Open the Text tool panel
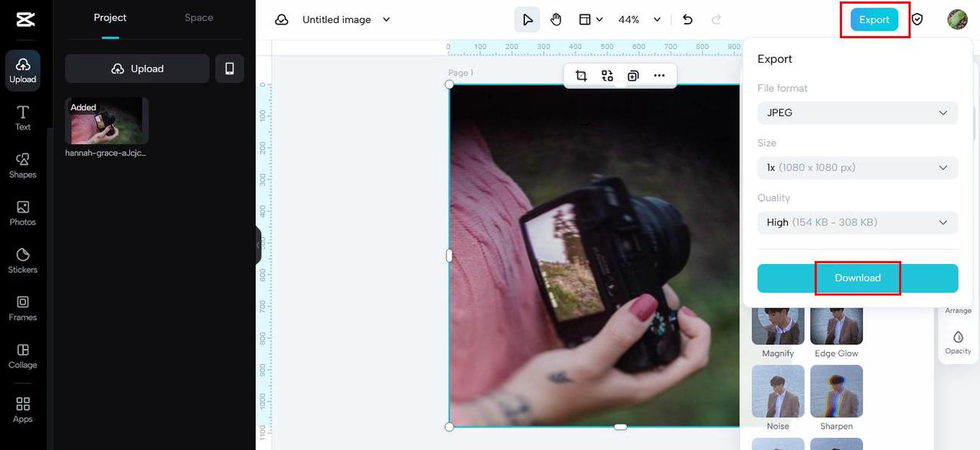Screen dimensions: 980x450 coord(23,118)
